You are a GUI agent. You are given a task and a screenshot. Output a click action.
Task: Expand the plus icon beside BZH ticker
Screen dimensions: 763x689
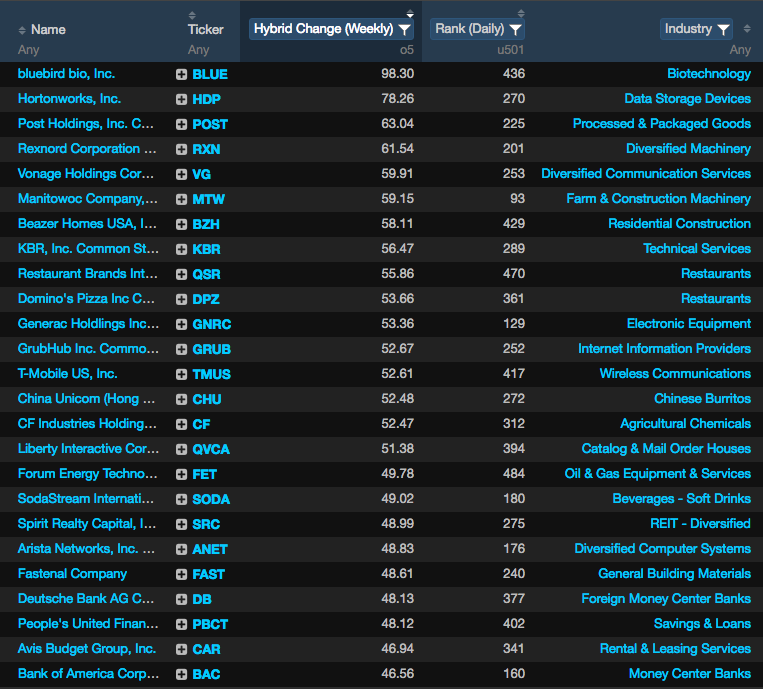181,224
